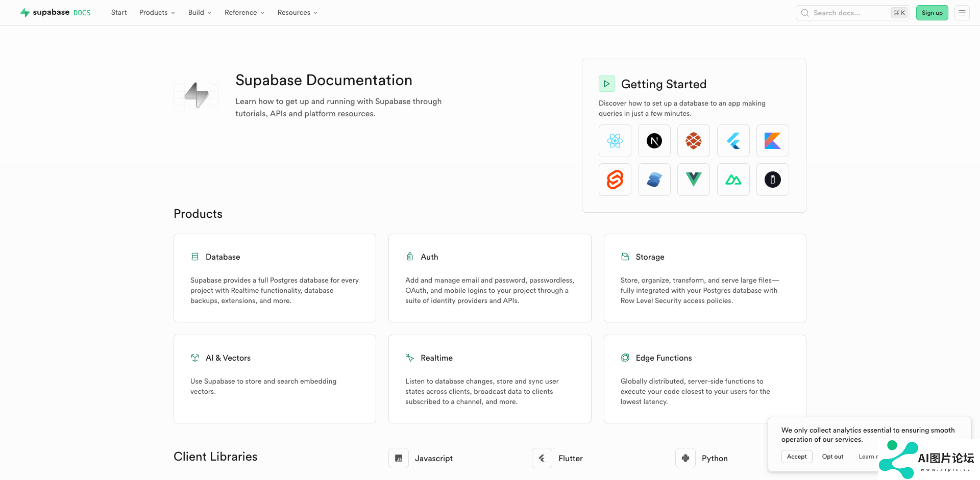Click the Flutter client library icon

542,458
